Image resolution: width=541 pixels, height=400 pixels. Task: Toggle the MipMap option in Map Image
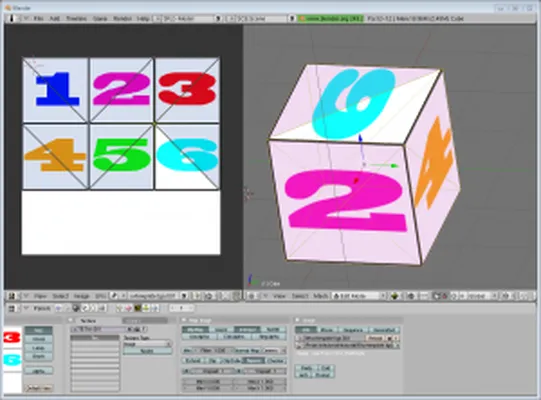[195, 330]
